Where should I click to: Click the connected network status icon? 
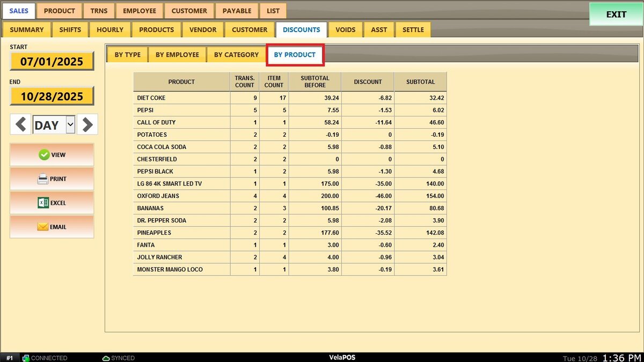click(25, 358)
